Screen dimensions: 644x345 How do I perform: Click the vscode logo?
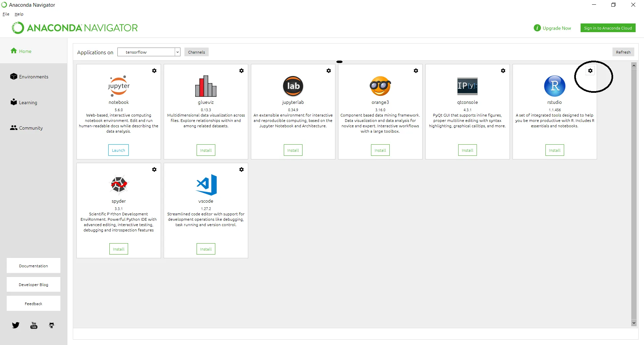[x=206, y=185]
